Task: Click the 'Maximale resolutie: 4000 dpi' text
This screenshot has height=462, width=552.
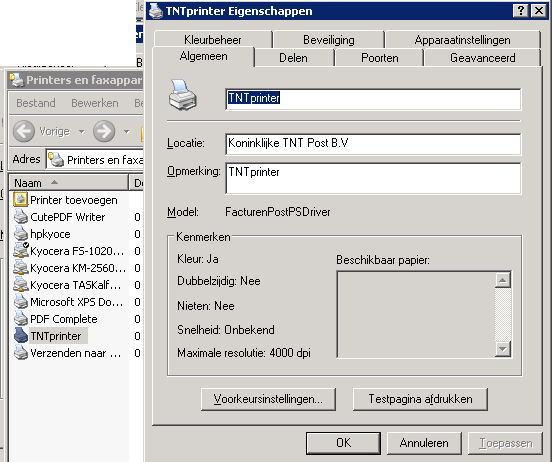Action: (x=244, y=353)
